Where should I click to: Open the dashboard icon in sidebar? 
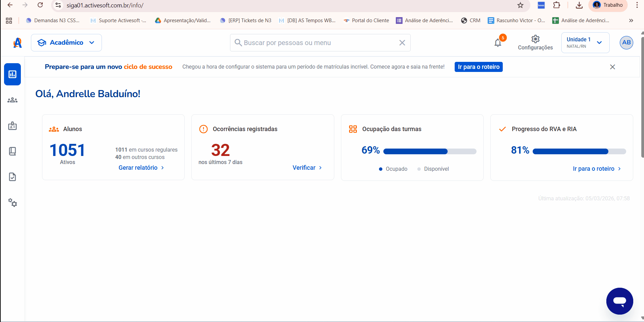[12, 74]
